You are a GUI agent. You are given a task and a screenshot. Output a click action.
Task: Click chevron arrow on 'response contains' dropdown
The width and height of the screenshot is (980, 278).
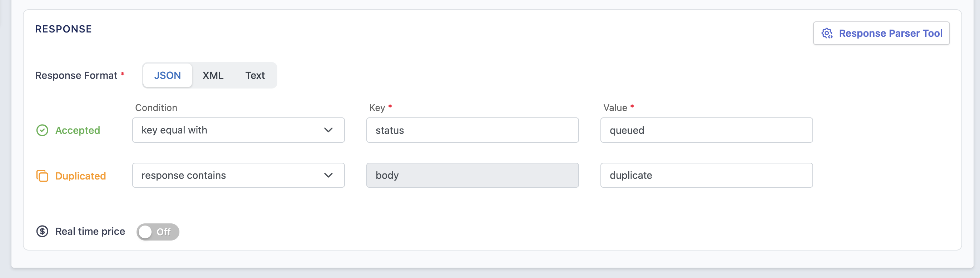coord(328,176)
